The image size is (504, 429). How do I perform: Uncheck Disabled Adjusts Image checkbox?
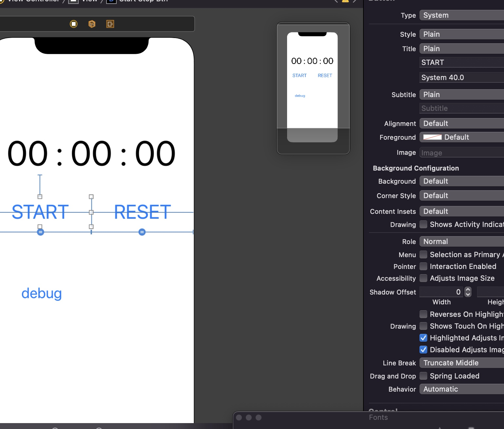[x=423, y=350]
